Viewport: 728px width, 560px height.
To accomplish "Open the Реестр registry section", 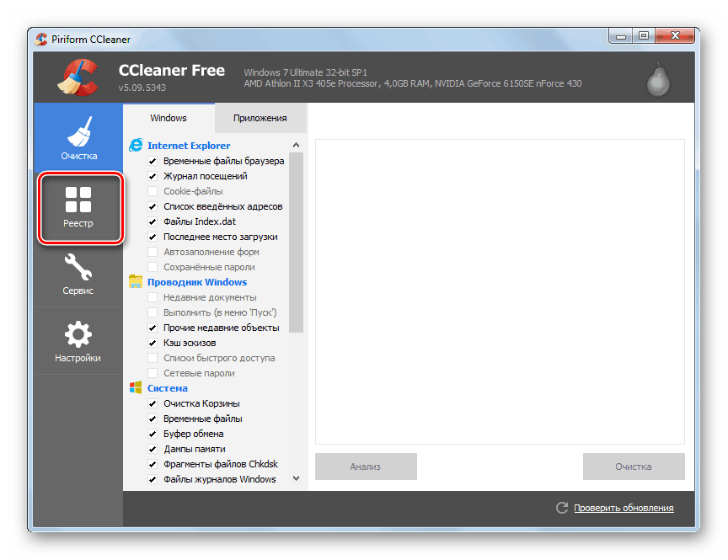I will 80,208.
